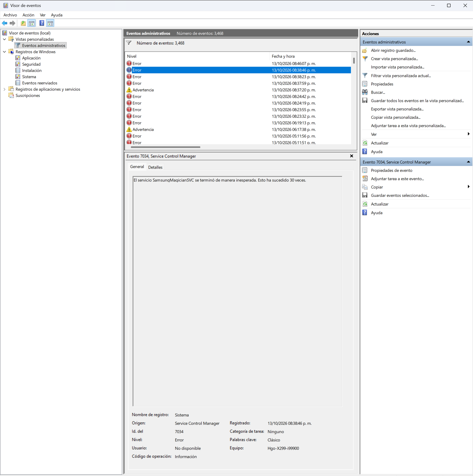Expand Registros de aplicaciones y servicios

point(4,89)
